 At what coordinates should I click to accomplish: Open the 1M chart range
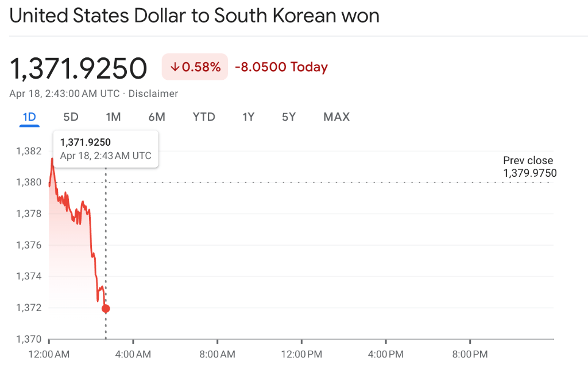[113, 117]
